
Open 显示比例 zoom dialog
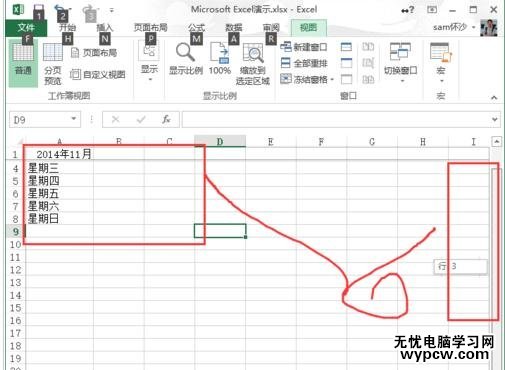click(x=186, y=59)
